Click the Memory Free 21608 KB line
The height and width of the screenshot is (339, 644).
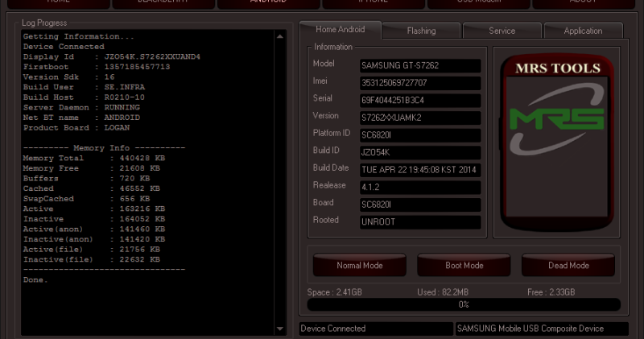pos(92,168)
